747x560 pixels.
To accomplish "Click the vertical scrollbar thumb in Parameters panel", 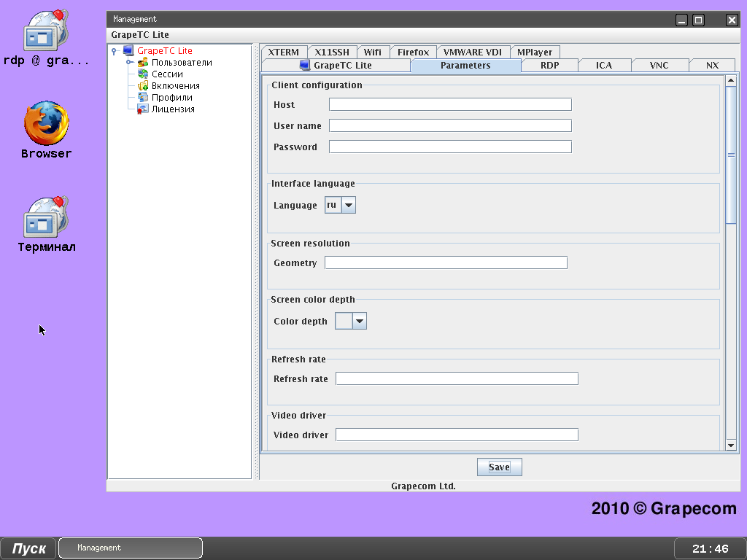I will 731,155.
